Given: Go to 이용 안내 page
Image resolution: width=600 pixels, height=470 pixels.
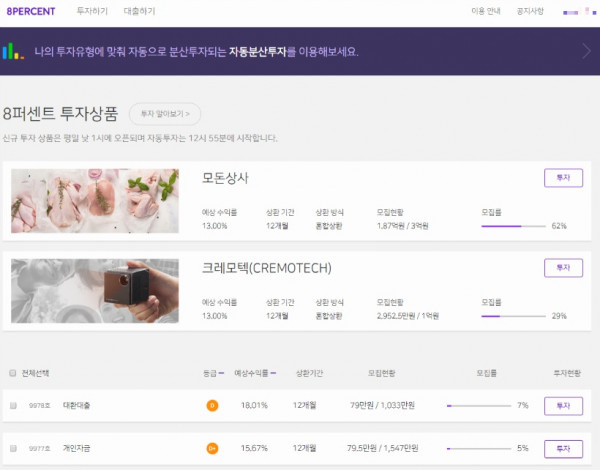Looking at the screenshot, I should click(486, 11).
